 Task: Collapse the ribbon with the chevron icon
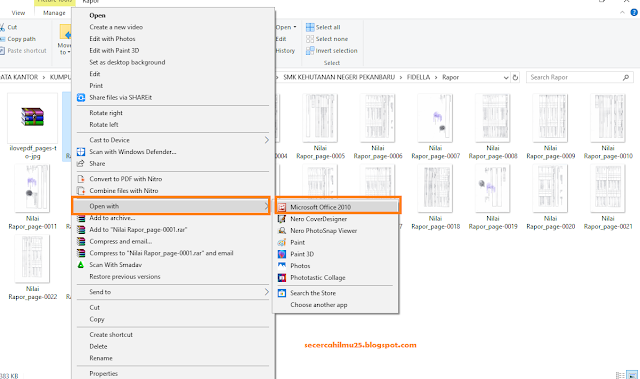[622, 13]
